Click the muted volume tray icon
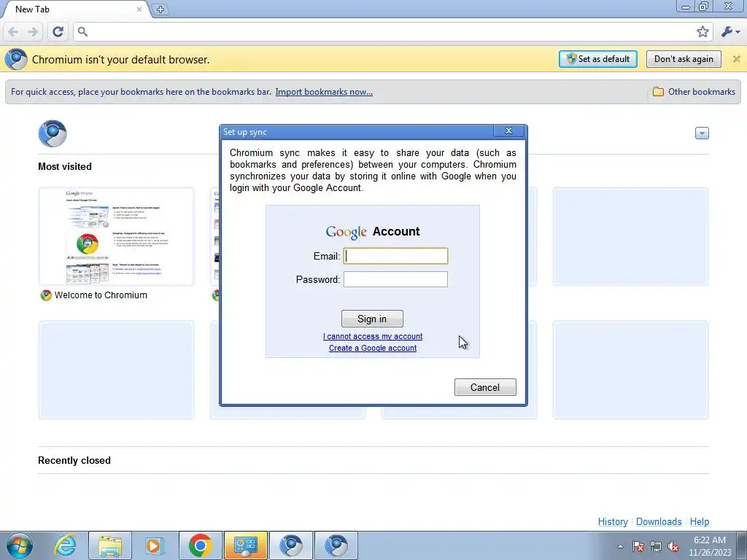747x560 pixels. point(673,546)
